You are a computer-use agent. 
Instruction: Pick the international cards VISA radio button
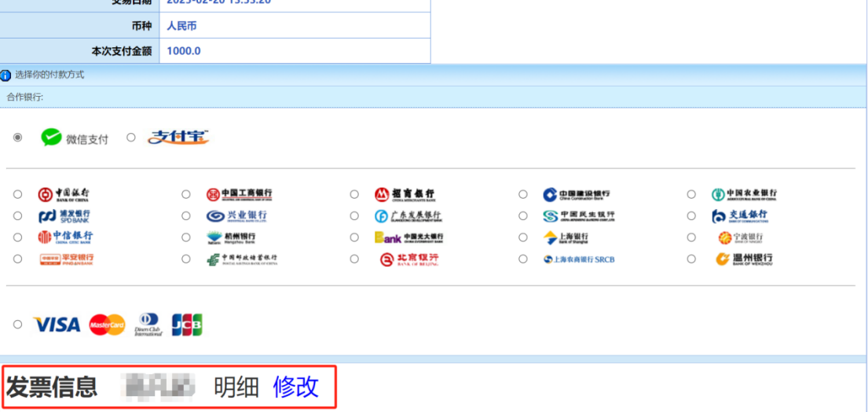tap(18, 325)
